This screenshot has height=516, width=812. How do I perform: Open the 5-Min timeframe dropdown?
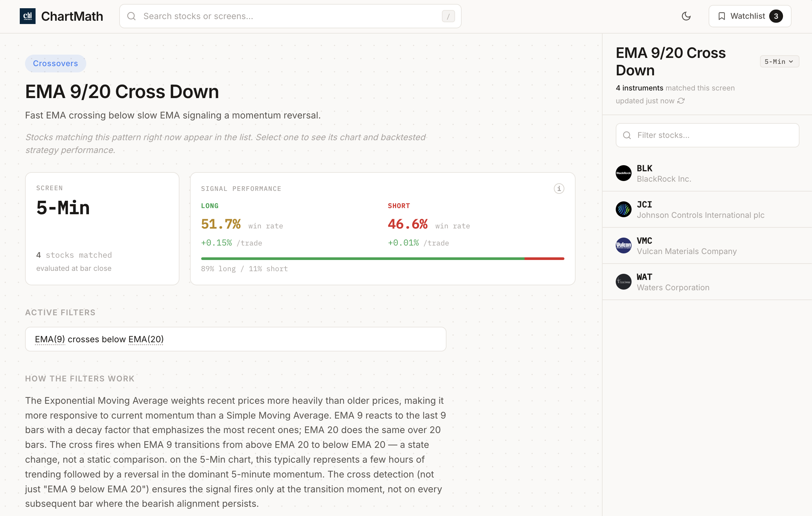(779, 61)
